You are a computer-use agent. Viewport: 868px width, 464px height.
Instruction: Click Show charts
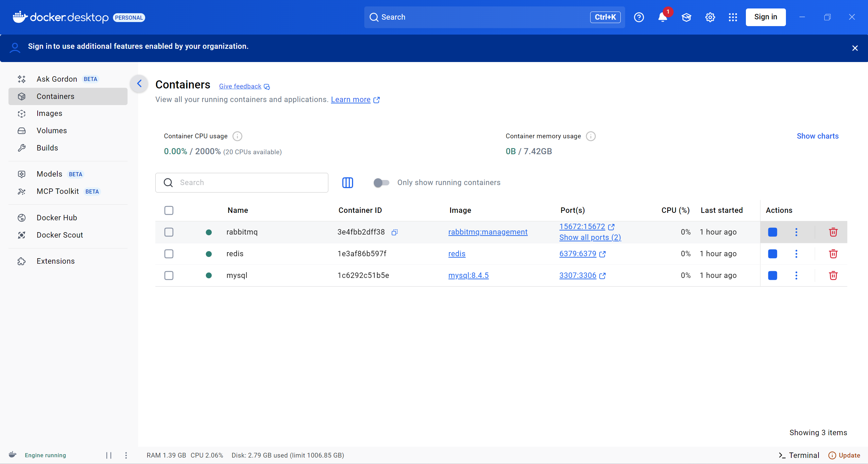coord(817,136)
